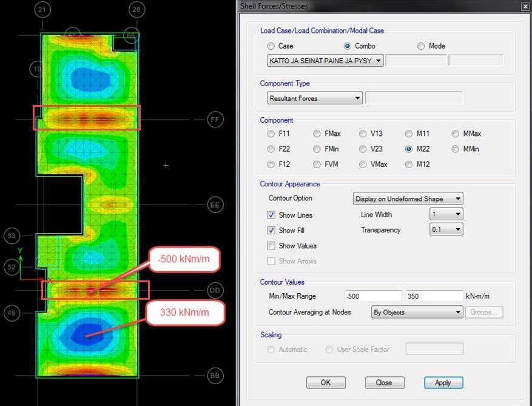Choose the VMax component
The height and width of the screenshot is (406, 532).
pos(363,164)
